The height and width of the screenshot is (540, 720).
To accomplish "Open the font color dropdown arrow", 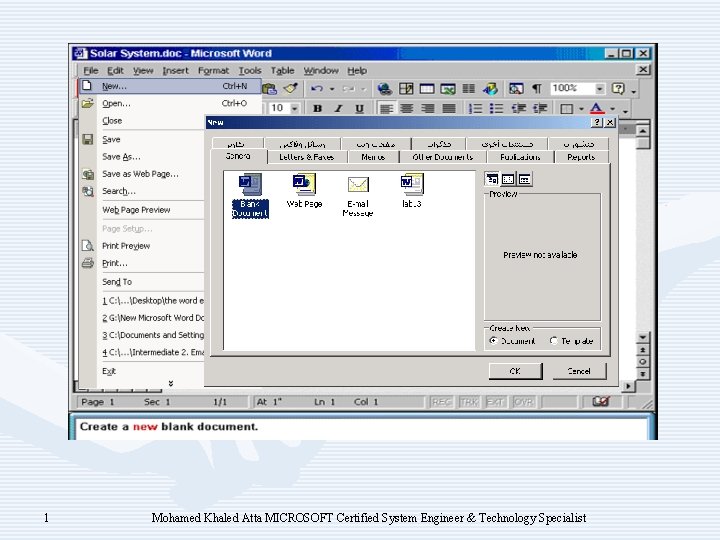I will click(x=613, y=109).
